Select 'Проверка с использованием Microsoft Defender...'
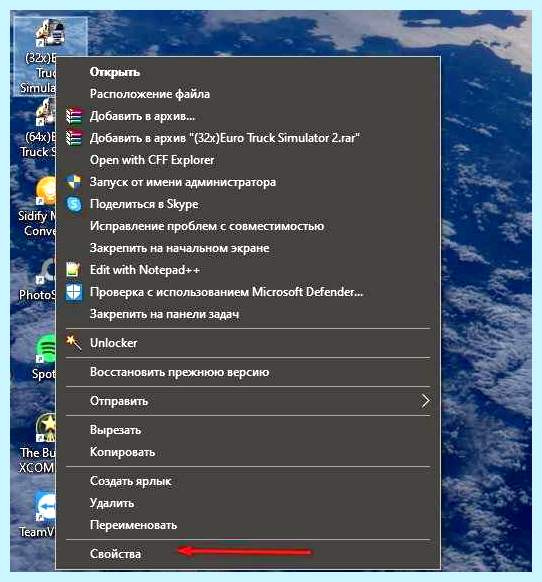The image size is (542, 582). tap(226, 292)
